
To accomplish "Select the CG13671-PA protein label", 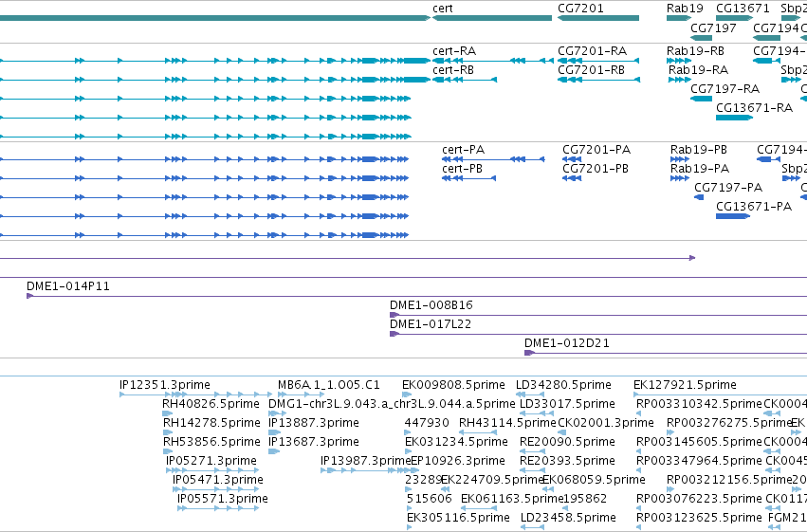I will pos(754,207).
